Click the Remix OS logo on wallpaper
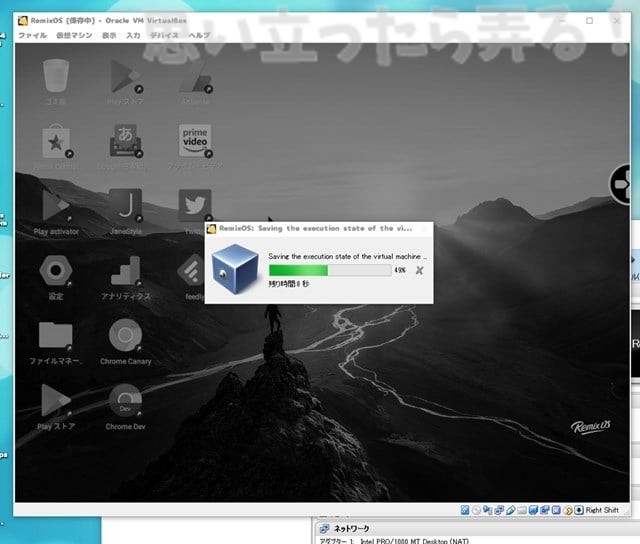The width and height of the screenshot is (640, 544). coord(591,427)
